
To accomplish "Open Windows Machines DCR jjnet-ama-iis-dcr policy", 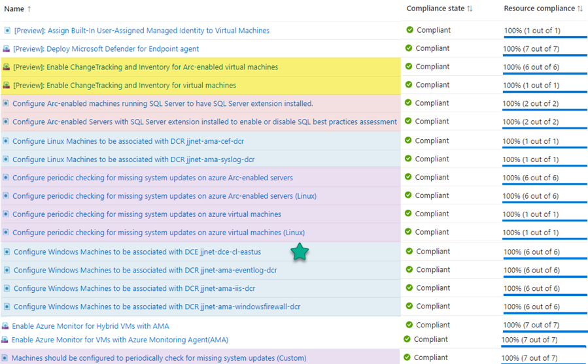I will tap(134, 288).
